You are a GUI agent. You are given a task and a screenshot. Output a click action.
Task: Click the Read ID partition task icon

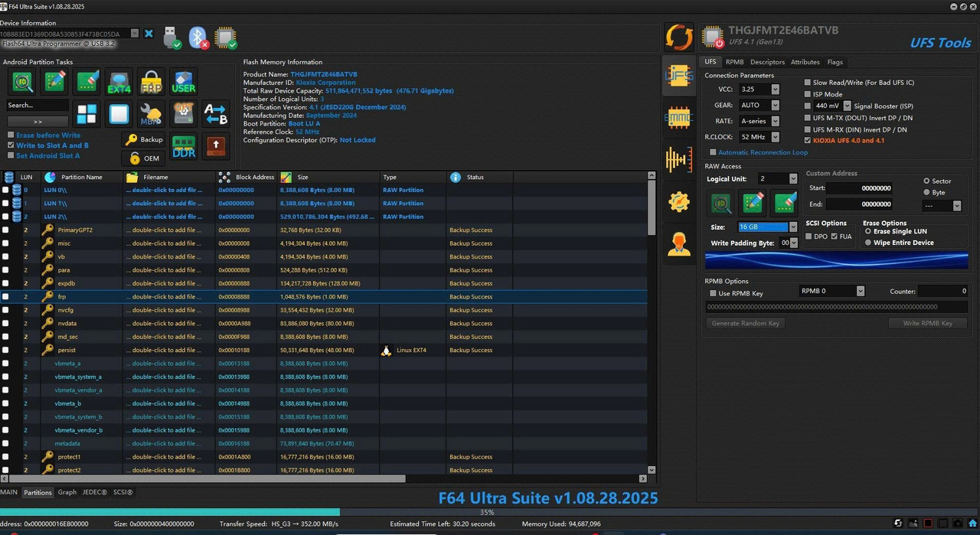click(x=23, y=82)
